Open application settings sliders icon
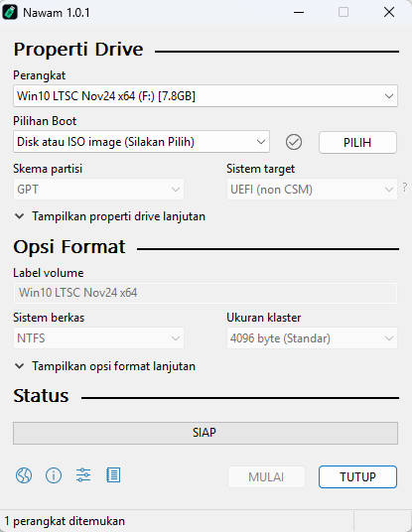 click(x=83, y=475)
